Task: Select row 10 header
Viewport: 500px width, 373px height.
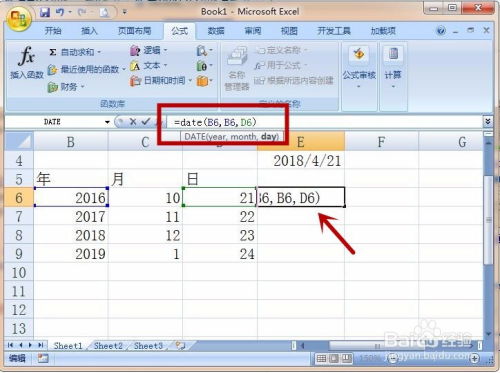Action: (x=19, y=273)
